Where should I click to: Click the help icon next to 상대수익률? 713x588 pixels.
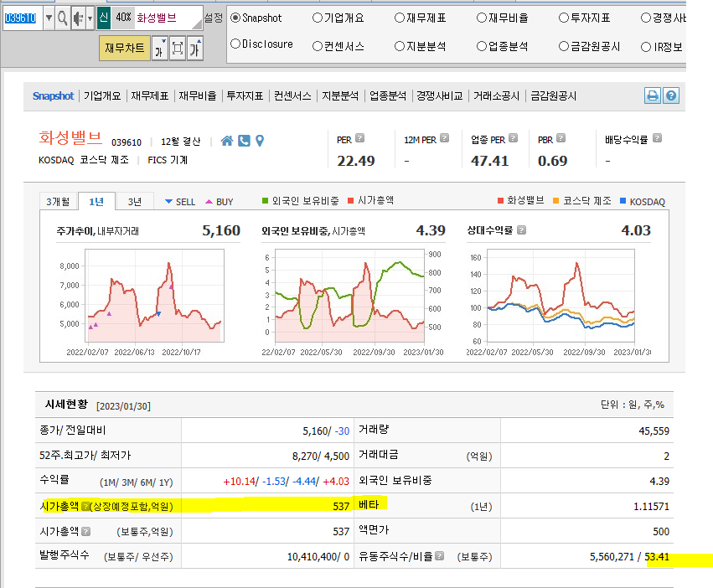point(522,230)
